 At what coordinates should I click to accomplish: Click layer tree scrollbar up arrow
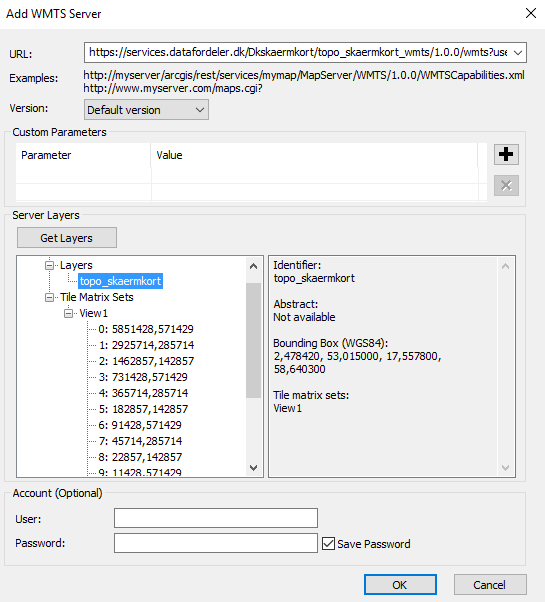coord(253,266)
